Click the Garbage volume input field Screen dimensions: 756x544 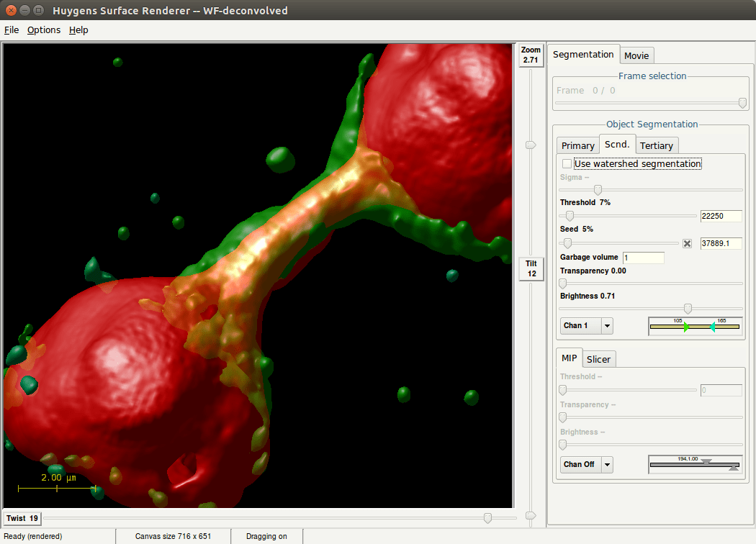[x=643, y=258]
